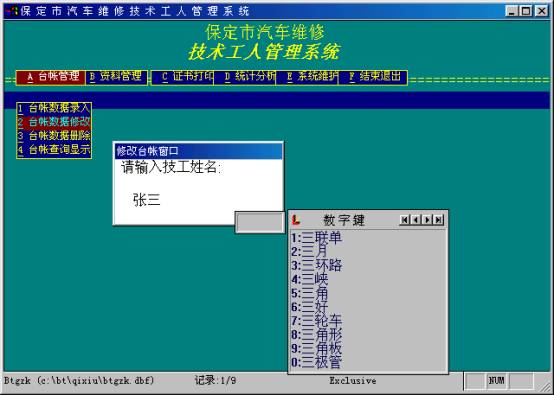Open the A 台帐管理 menu
554x395 pixels.
51,77
